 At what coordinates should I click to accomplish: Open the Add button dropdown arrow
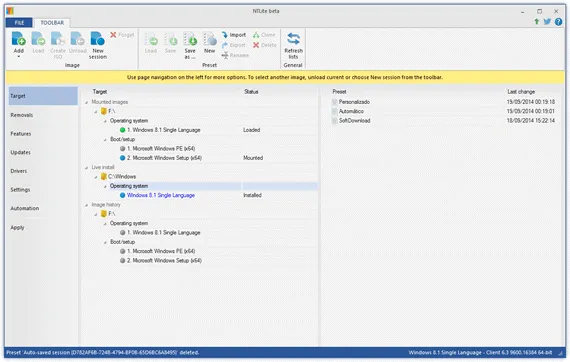coord(19,57)
